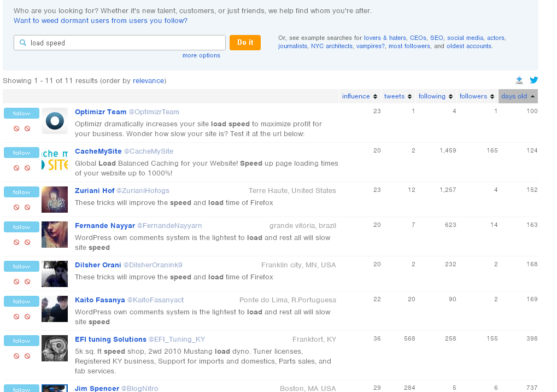Click first red block icon under Optimizr Team follow

(16, 128)
